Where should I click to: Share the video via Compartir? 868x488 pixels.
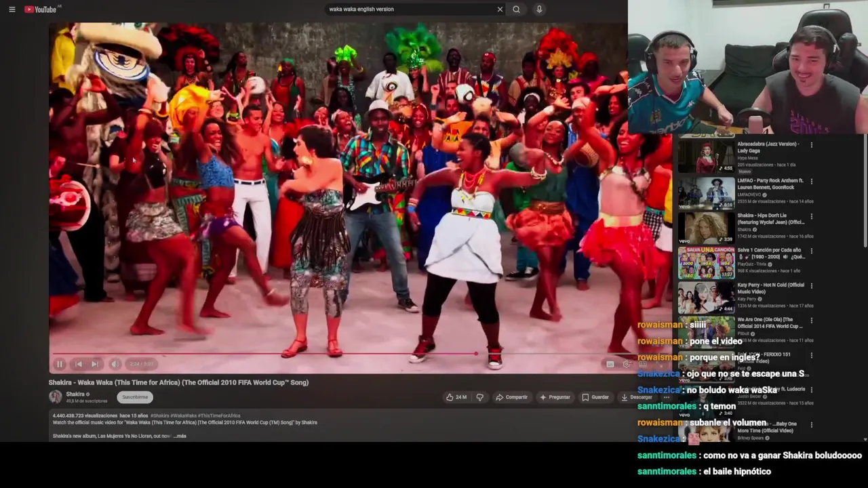511,397
